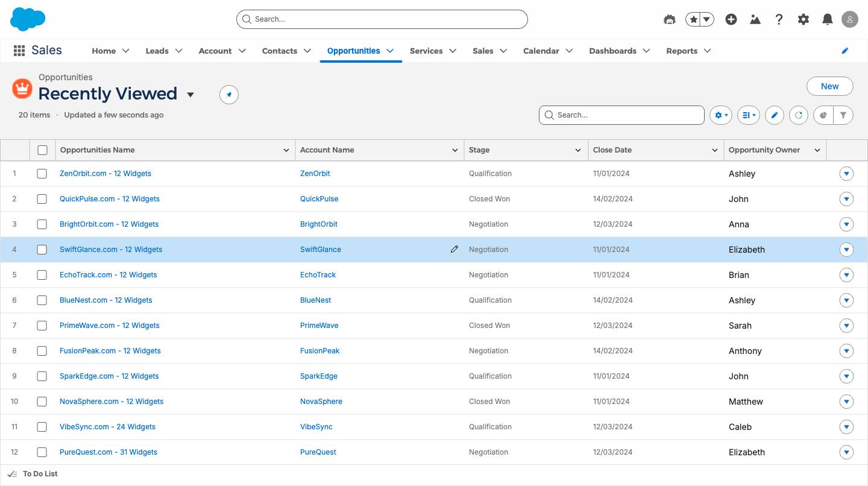Open VibeSync.com - 24 Widgets opportunity link

[x=107, y=427]
